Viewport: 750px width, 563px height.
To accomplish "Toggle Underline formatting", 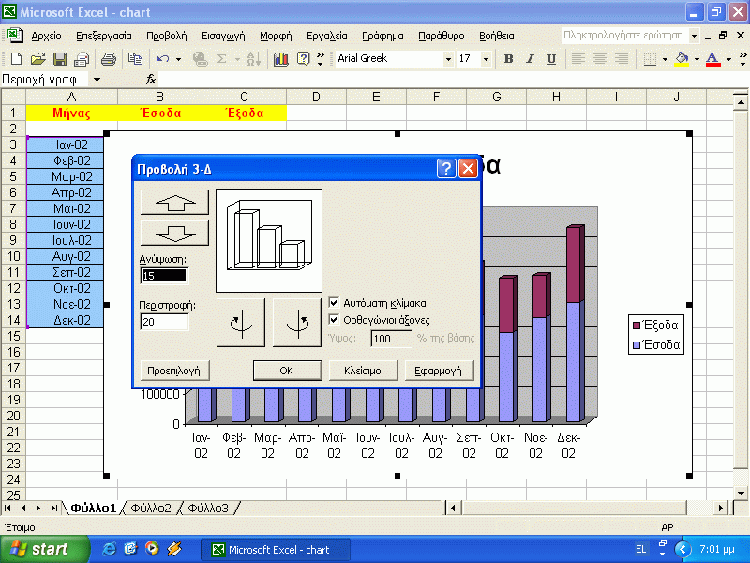I will coord(551,59).
